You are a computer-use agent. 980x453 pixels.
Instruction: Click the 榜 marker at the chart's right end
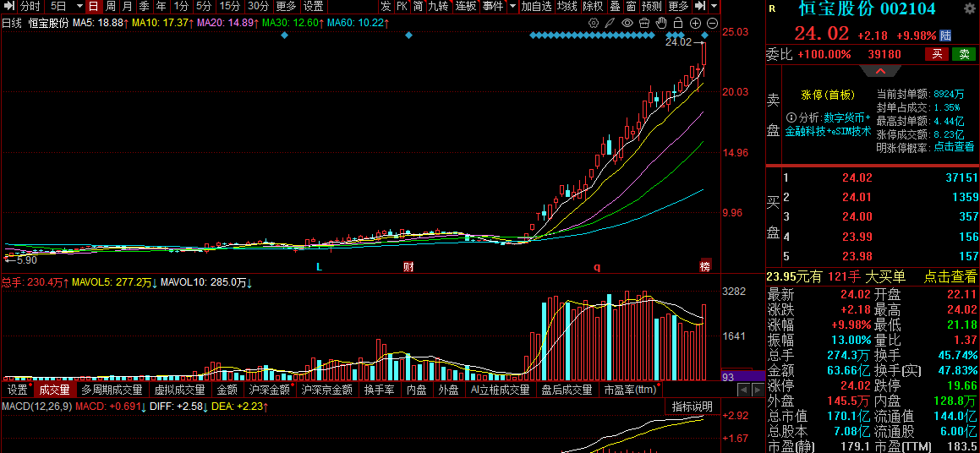pyautogui.click(x=705, y=266)
